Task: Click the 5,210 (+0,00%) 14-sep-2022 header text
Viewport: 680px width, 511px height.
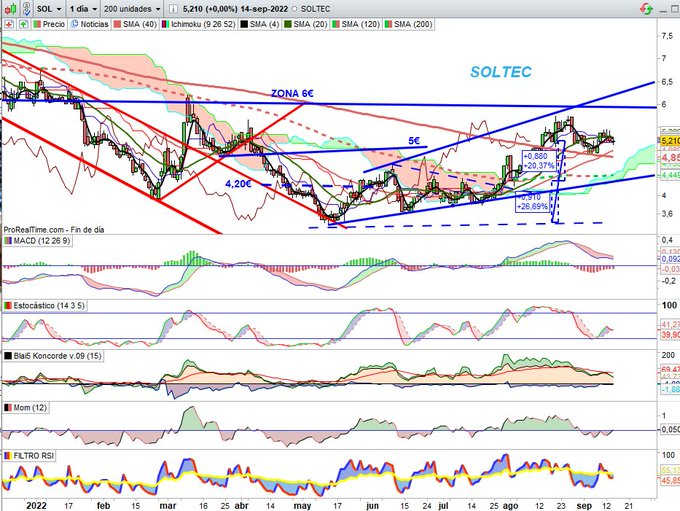Action: (x=237, y=9)
